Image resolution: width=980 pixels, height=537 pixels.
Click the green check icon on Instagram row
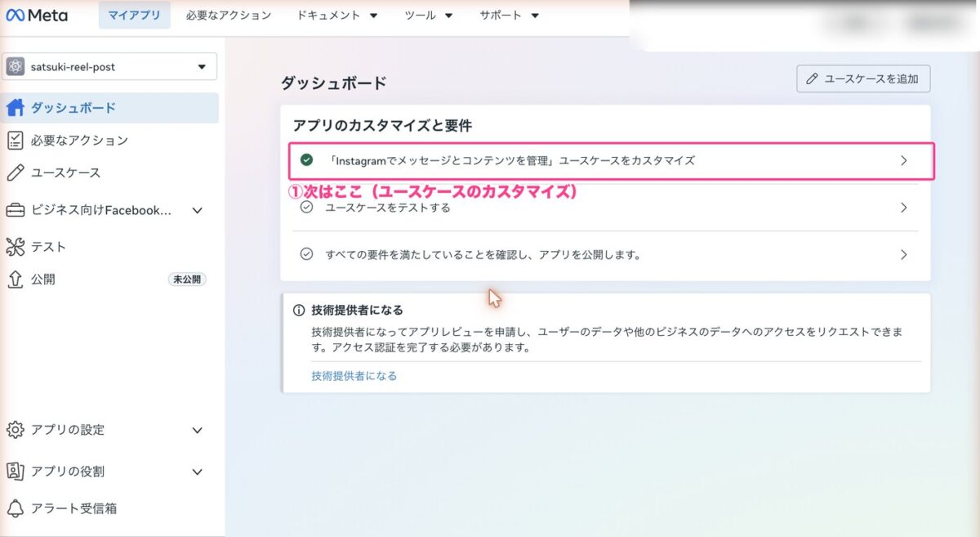306,160
